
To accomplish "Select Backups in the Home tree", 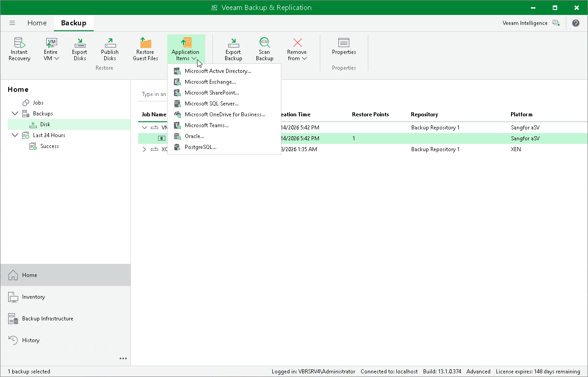I will tap(43, 114).
